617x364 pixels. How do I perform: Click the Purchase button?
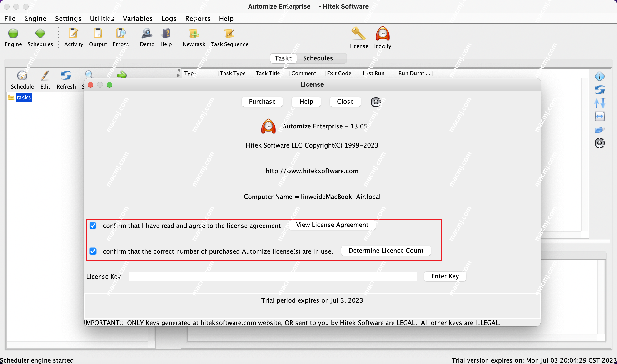262,102
